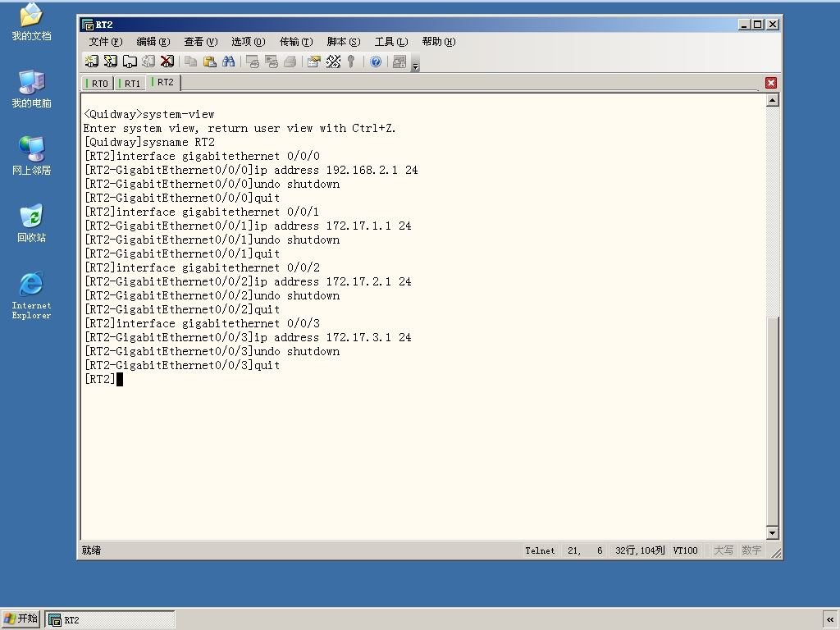This screenshot has height=630, width=840.
Task: Click the terminal scrollbar down arrow
Action: coord(772,532)
